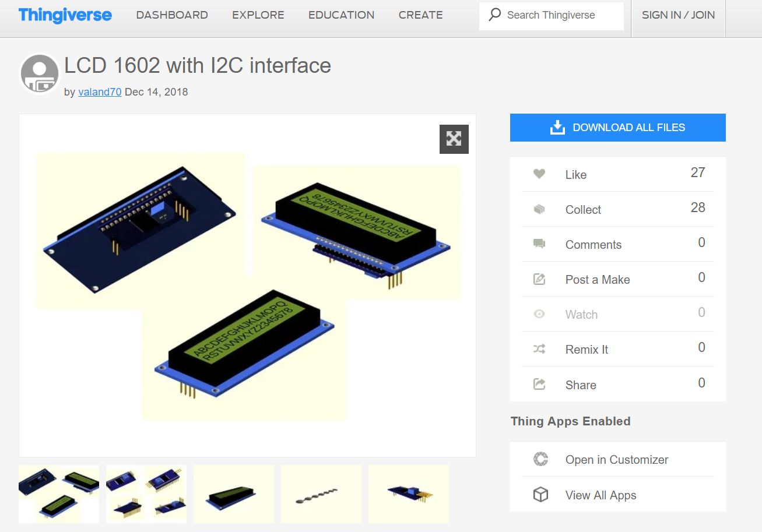Focus the Search Thingiverse field
The height and width of the screenshot is (532, 762).
point(552,16)
